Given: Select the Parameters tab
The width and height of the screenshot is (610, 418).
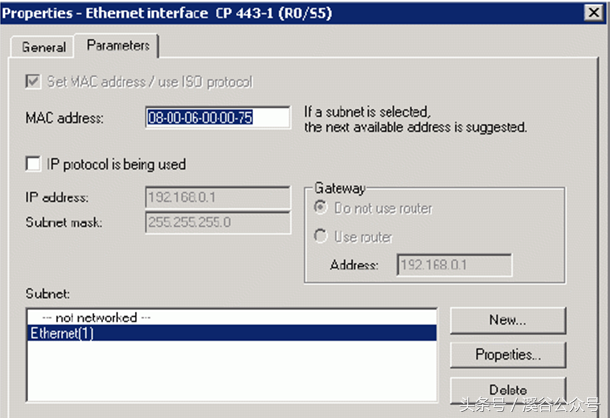Looking at the screenshot, I should (117, 45).
